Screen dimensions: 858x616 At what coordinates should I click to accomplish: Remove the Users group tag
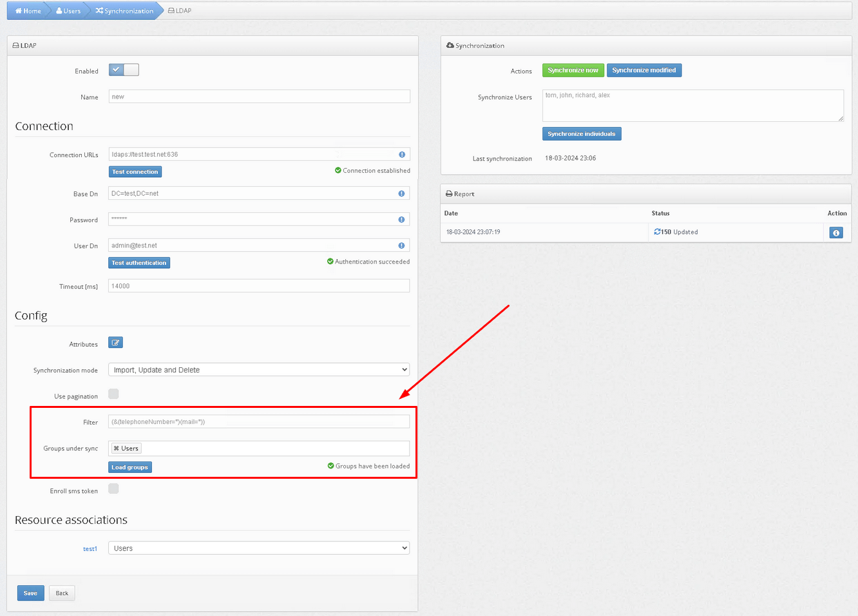(x=116, y=448)
